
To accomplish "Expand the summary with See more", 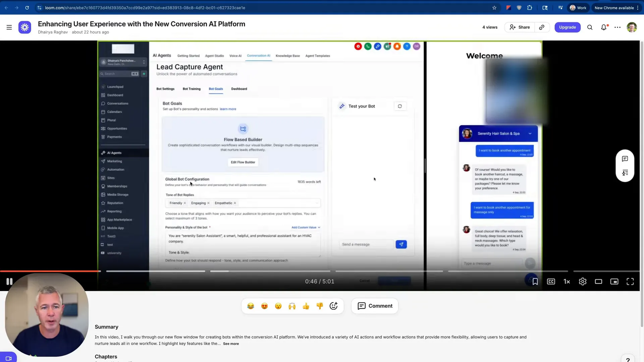I will [x=231, y=344].
